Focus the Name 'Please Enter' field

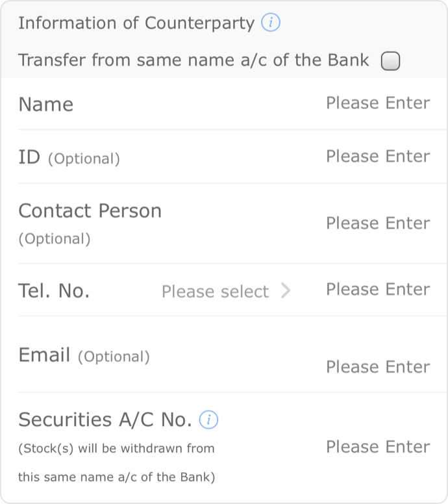point(378,103)
